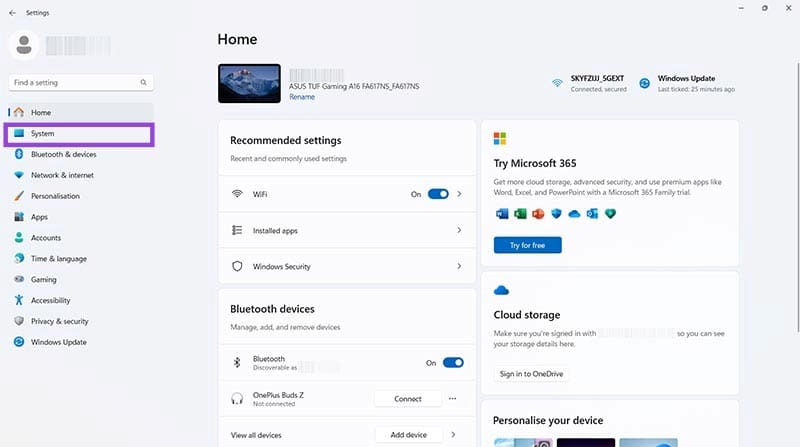Click the Add device button
800x447 pixels.
409,435
